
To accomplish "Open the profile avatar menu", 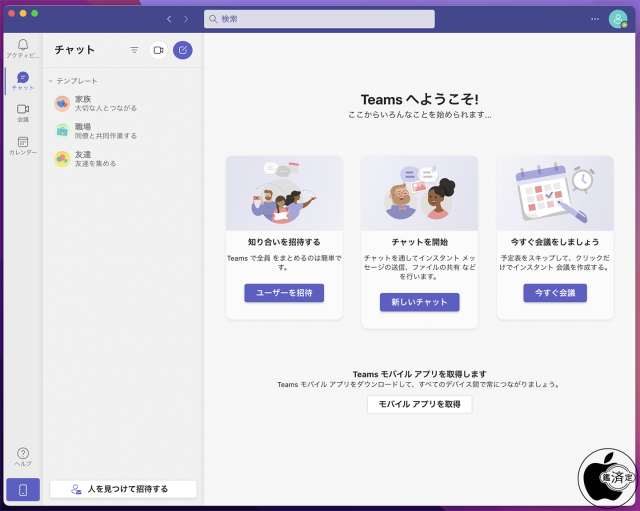I will (618, 19).
